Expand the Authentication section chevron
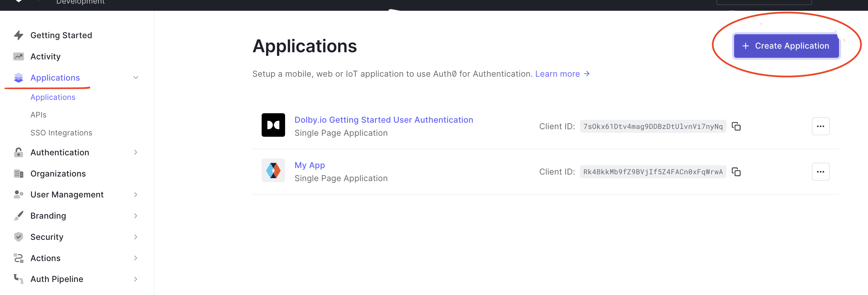 136,152
